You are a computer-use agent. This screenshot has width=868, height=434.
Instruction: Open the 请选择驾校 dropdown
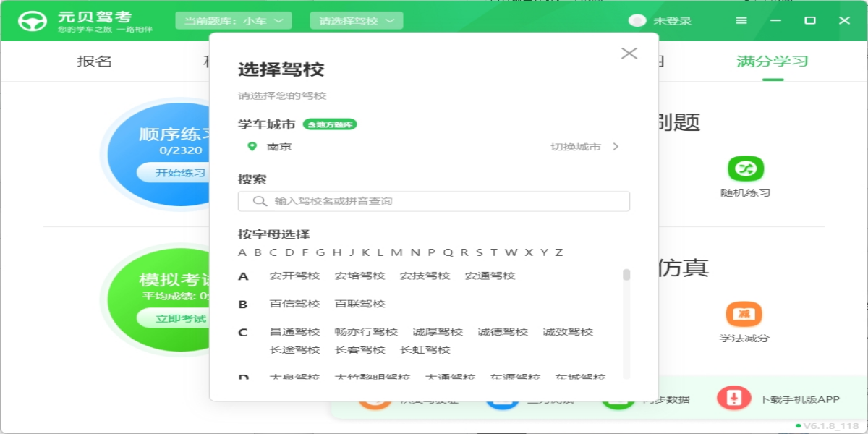coord(356,21)
